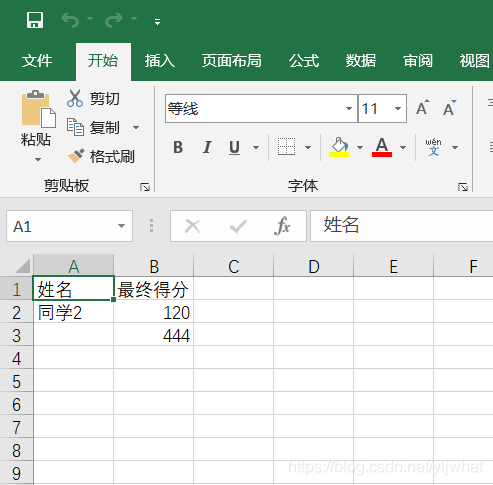Select row 3 header

(16, 335)
